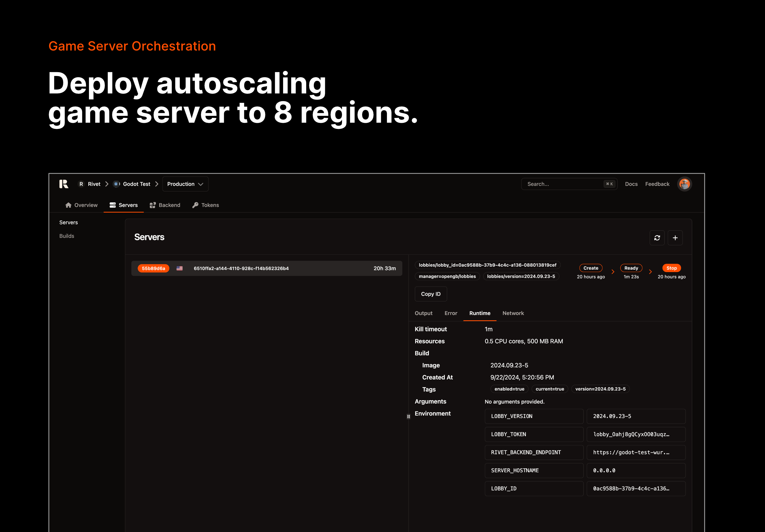Click the panel resize grip handle
Image resolution: width=765 pixels, height=532 pixels.
pos(408,416)
